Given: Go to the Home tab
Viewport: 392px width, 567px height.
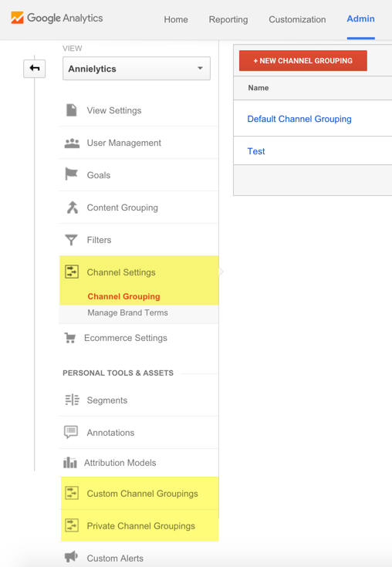Looking at the screenshot, I should 176,19.
